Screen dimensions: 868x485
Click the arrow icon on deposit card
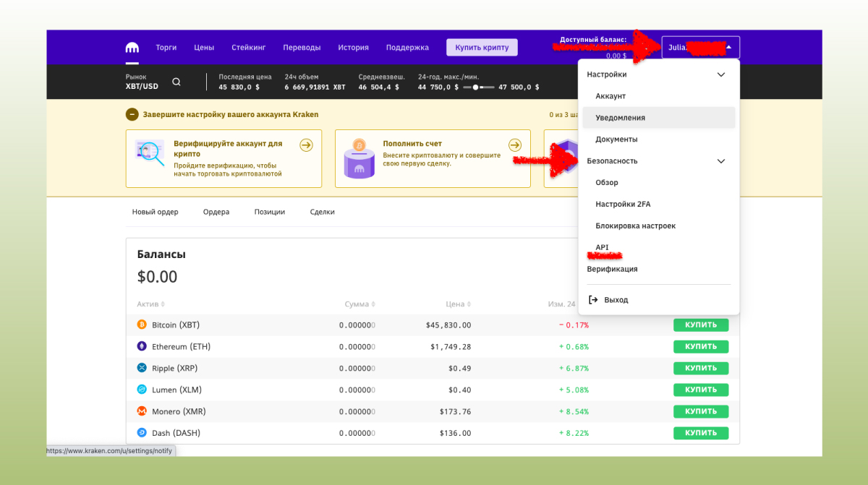tap(514, 145)
